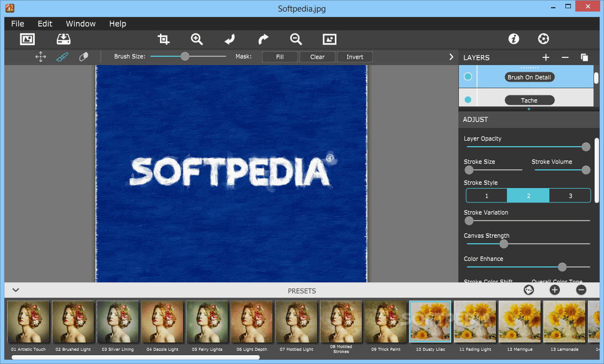The image size is (604, 364).
Task: Apply the 01 Artistic Touch preset
Action: [29, 322]
